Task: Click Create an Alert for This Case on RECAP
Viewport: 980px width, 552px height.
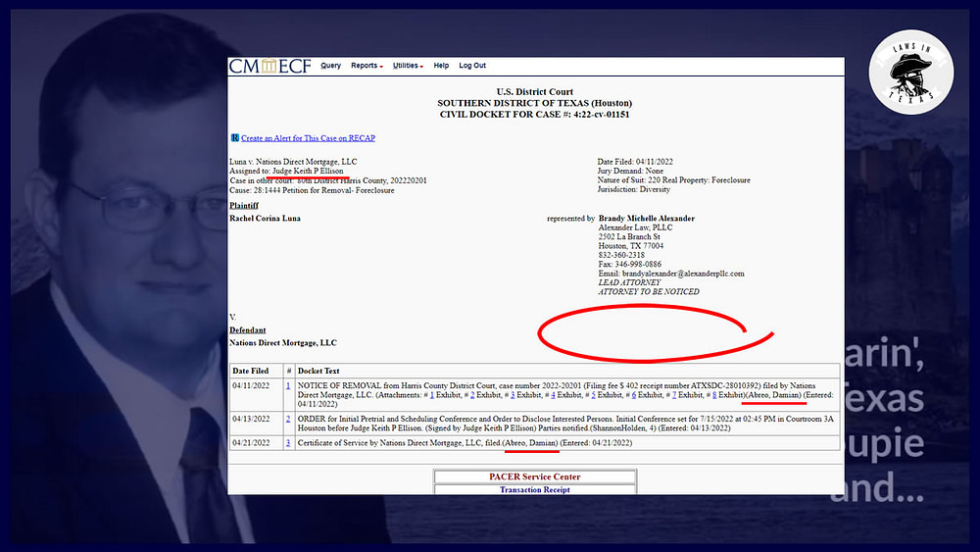Action: [x=308, y=138]
